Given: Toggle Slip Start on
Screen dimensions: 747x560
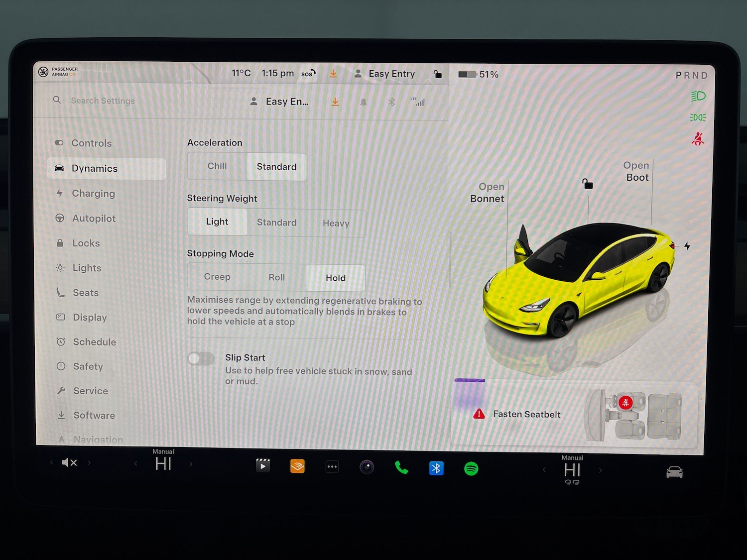Looking at the screenshot, I should 201,358.
